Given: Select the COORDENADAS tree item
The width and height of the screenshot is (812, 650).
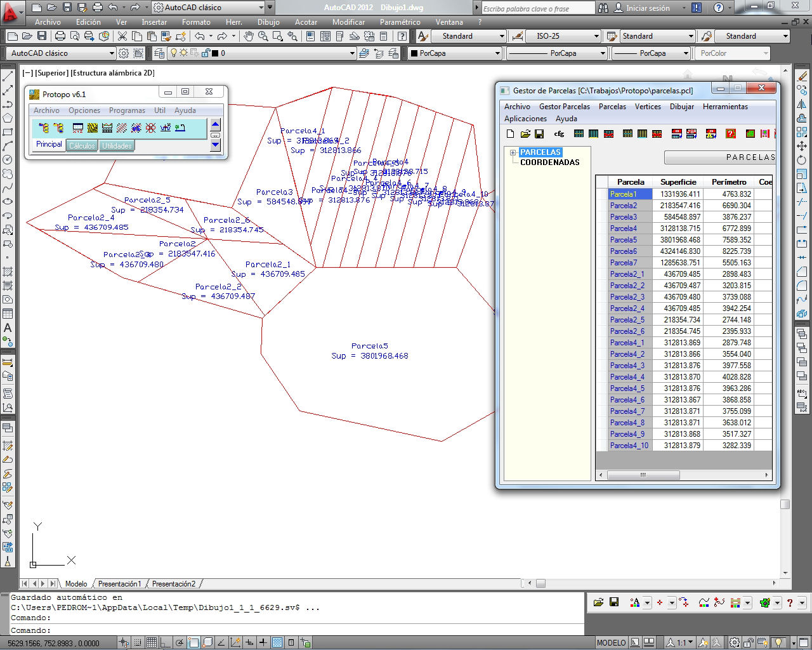Looking at the screenshot, I should [x=550, y=162].
